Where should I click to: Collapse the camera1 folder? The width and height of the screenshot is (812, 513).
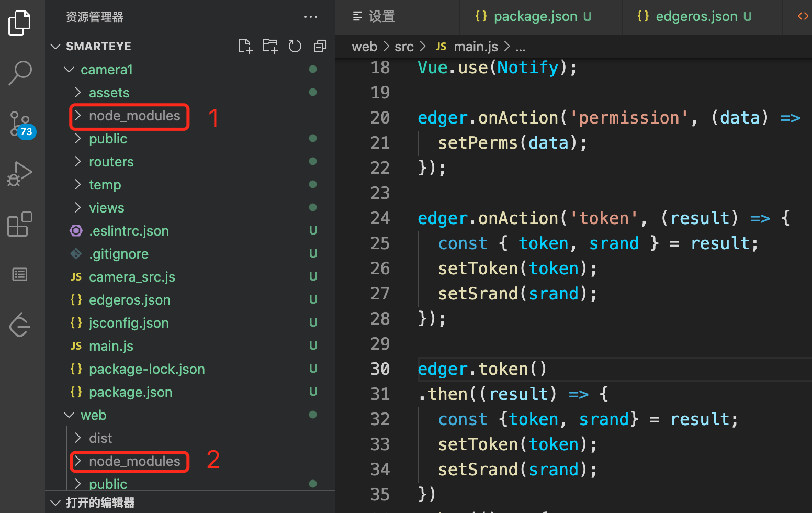[69, 69]
